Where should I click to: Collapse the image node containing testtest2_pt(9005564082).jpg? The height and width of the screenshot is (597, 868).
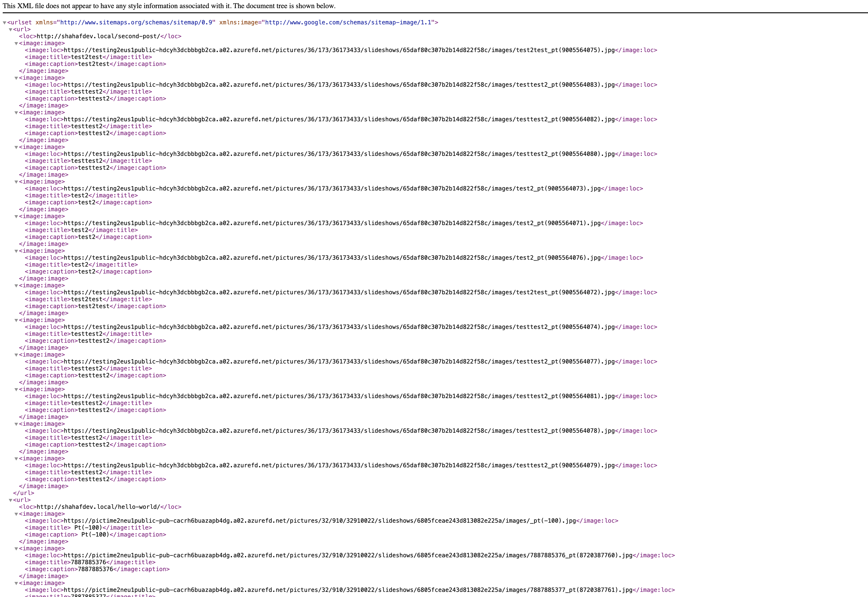coord(16,113)
